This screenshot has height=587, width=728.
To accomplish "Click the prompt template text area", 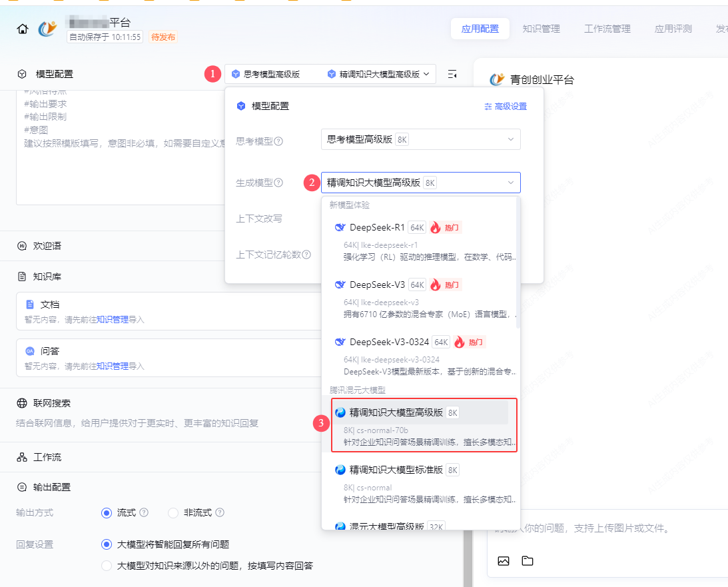I will point(121,147).
